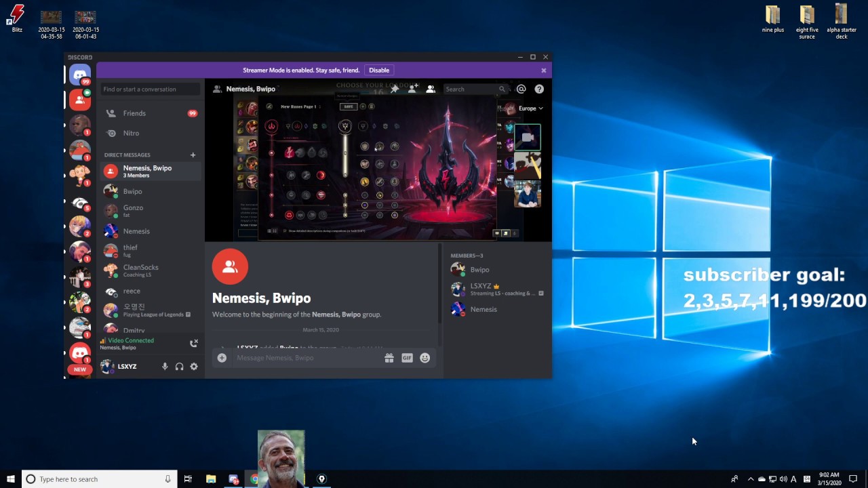
Task: Open direct message with 오명진
Action: click(x=151, y=310)
